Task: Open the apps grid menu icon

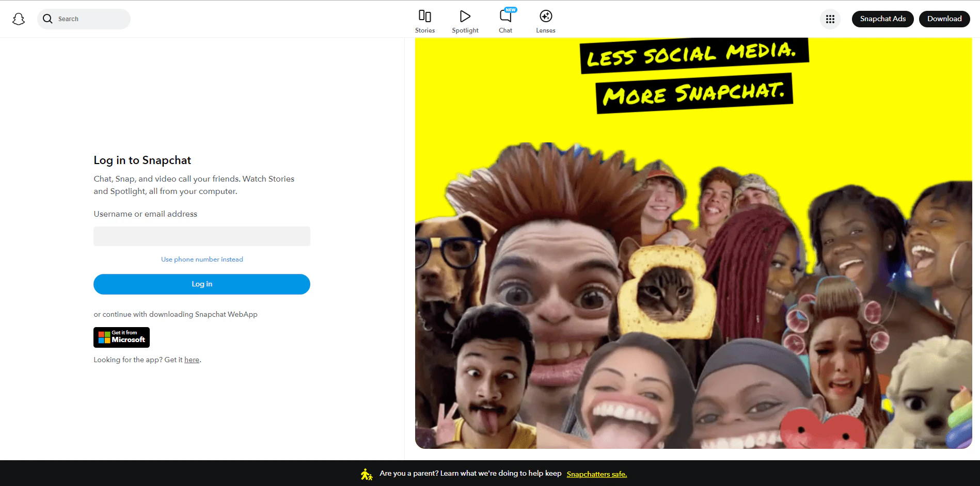Action: tap(830, 19)
